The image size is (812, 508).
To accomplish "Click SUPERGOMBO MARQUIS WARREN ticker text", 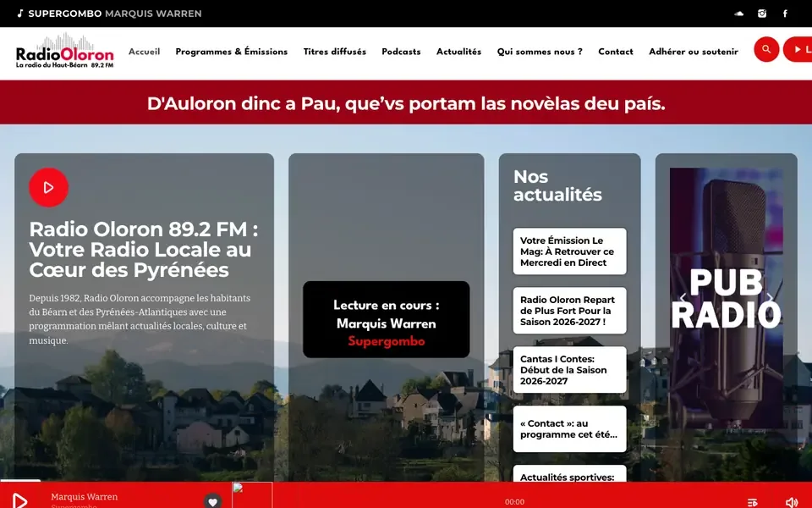I will [x=115, y=14].
